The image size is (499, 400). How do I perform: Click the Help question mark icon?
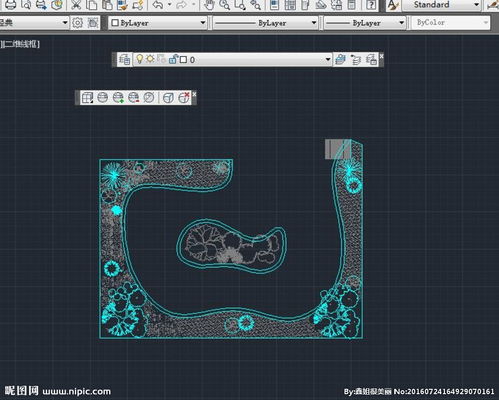point(371,5)
